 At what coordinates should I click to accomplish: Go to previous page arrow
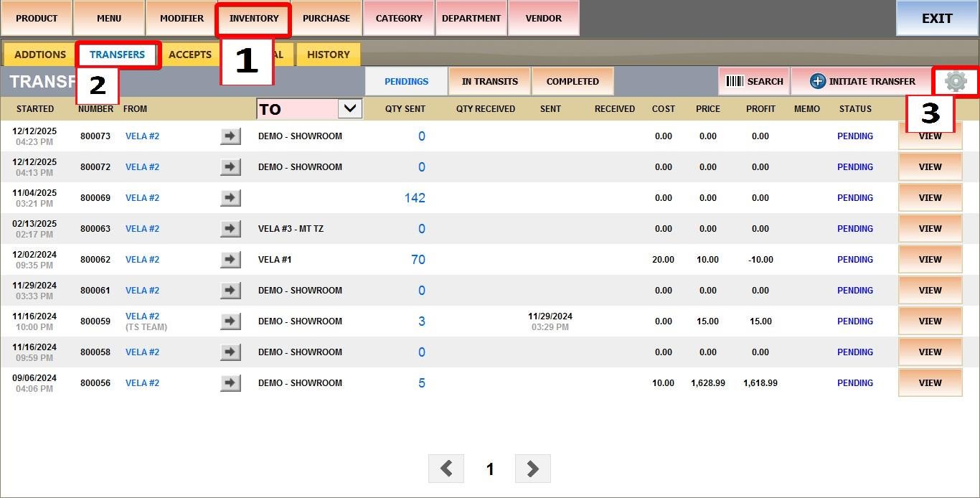[446, 469]
